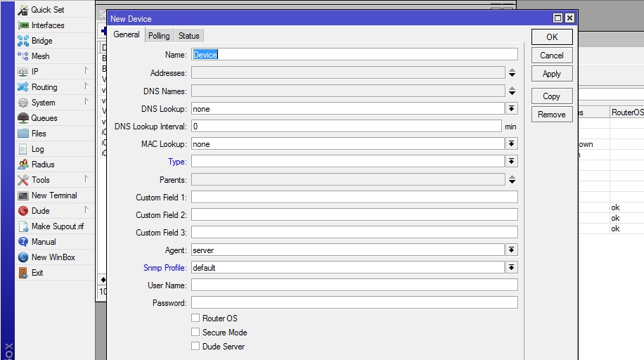Image resolution: width=644 pixels, height=360 pixels.
Task: Click the IP menu icon
Action: tap(23, 72)
